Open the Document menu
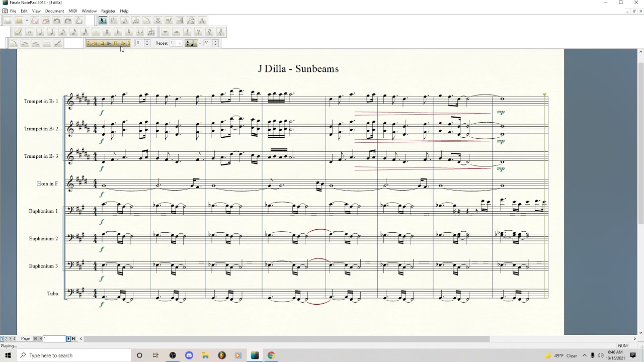The image size is (644, 362). click(x=54, y=11)
